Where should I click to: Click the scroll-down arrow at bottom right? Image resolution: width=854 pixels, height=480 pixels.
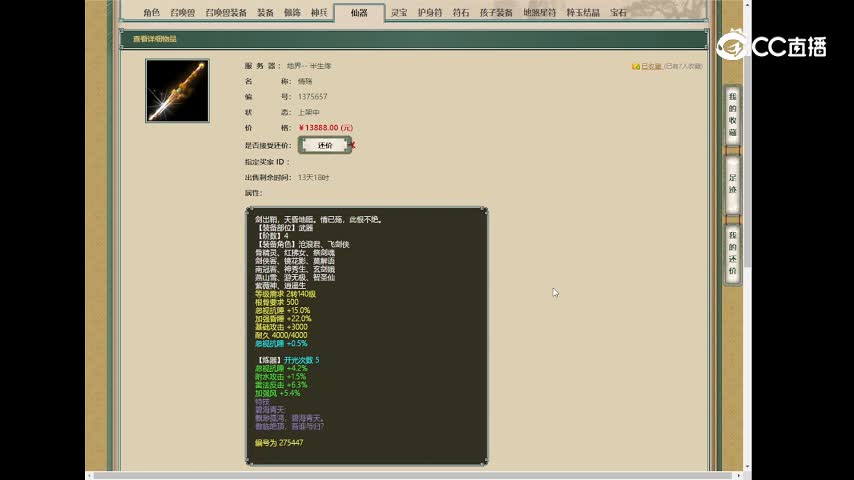(747, 467)
